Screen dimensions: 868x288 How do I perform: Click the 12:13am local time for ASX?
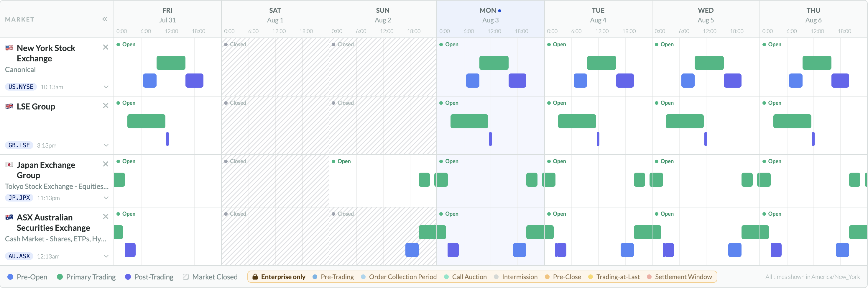[x=48, y=256]
